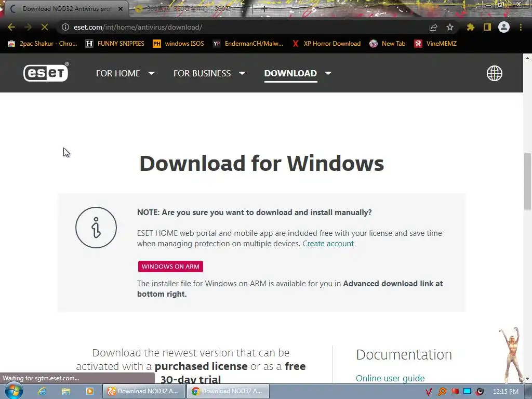532x399 pixels.
Task: Launch the media player taskbar icon
Action: tap(89, 391)
